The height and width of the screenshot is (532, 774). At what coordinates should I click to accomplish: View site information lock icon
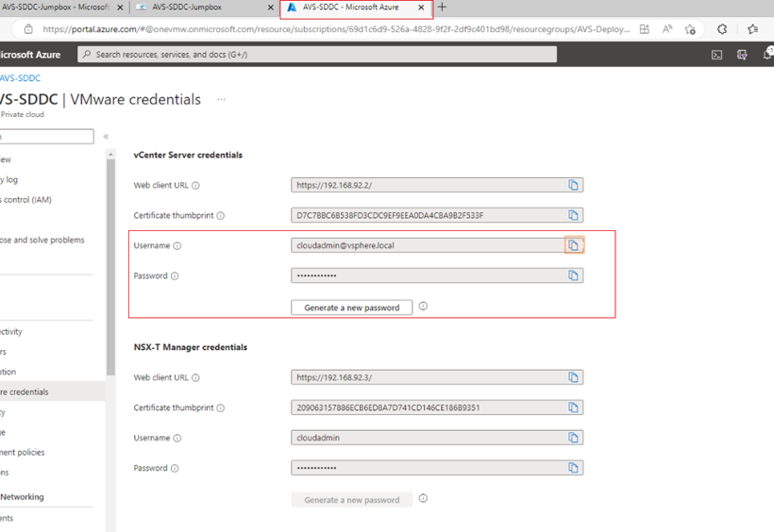[x=28, y=29]
